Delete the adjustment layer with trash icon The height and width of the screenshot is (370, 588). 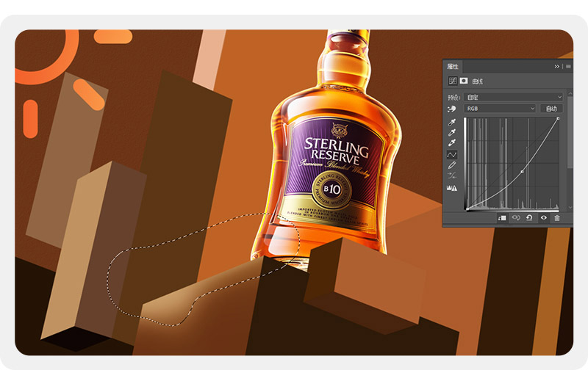pos(557,218)
